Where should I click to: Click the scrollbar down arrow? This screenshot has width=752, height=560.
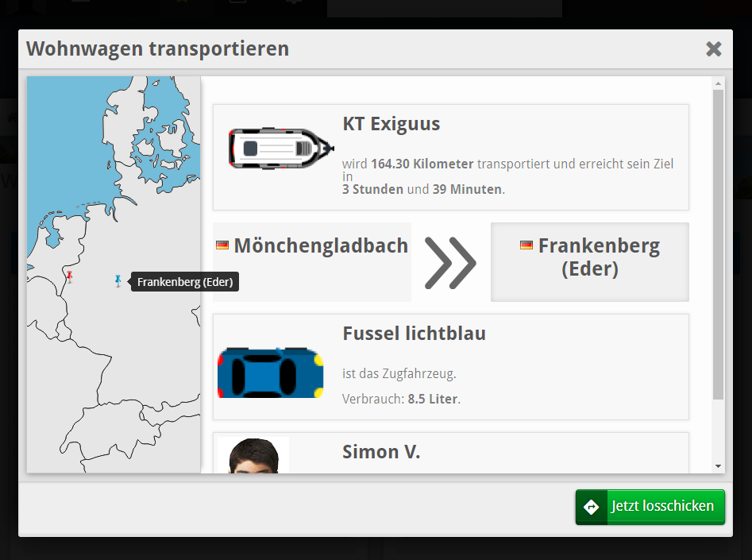pyautogui.click(x=719, y=466)
